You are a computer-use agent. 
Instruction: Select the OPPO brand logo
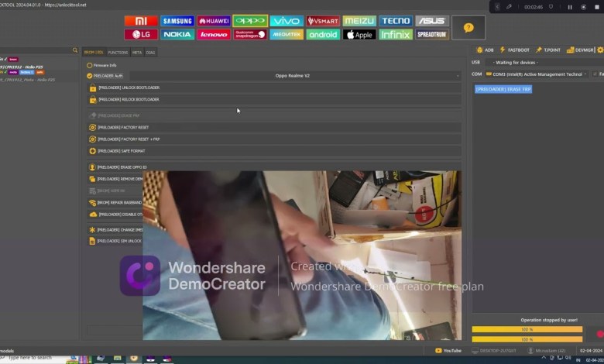point(250,21)
